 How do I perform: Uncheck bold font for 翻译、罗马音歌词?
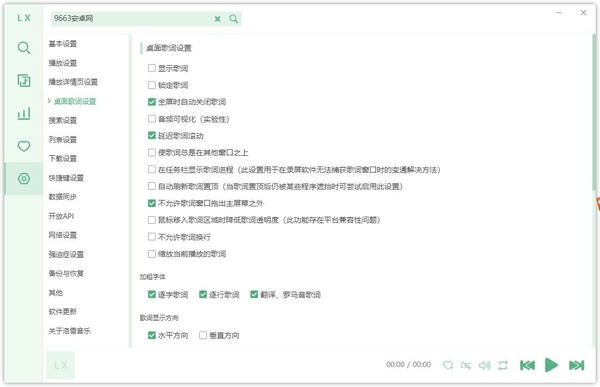(254, 294)
